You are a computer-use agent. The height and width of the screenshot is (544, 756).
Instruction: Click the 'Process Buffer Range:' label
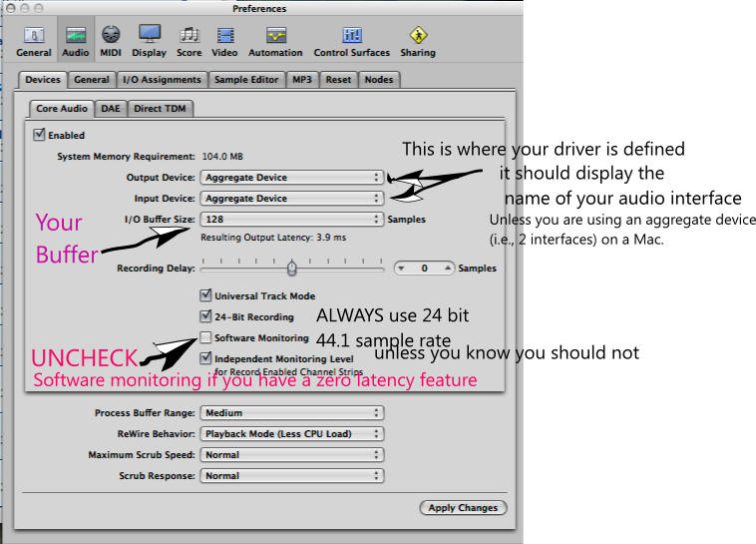[x=145, y=412]
